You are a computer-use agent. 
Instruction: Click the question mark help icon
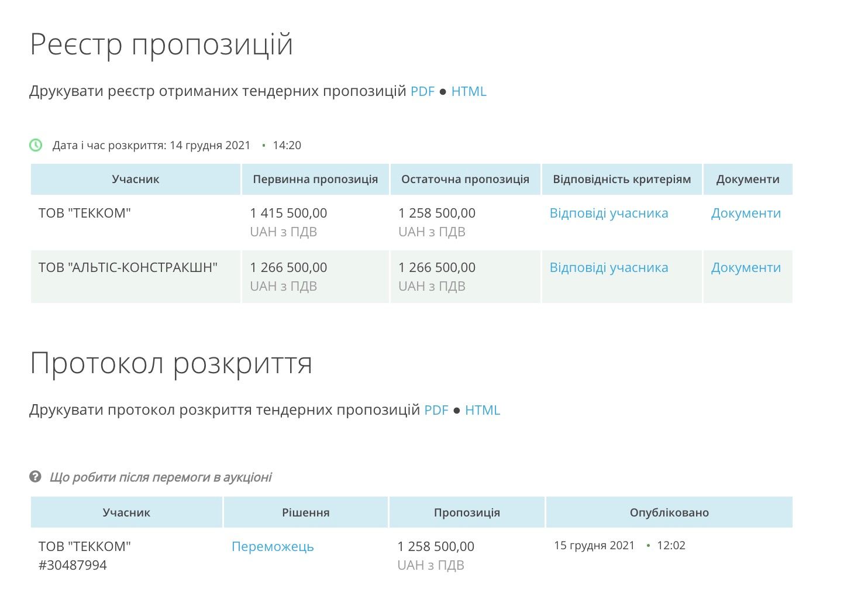click(35, 477)
